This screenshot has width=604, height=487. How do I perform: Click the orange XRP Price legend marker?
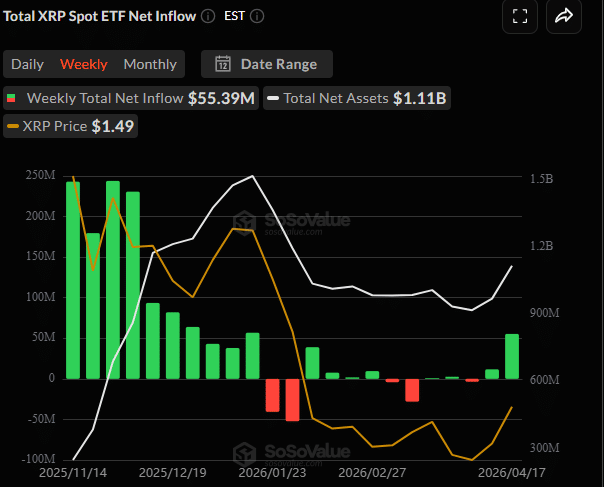[12, 126]
